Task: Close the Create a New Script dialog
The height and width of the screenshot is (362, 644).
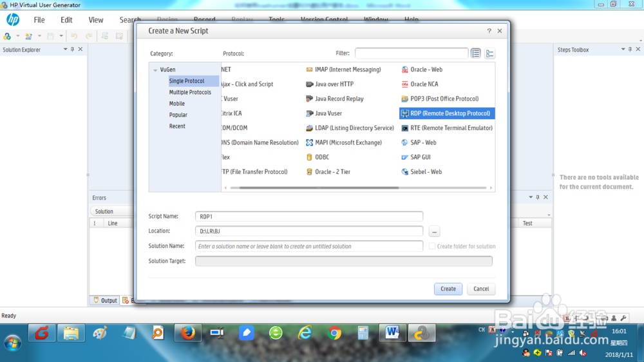Action: pos(500,31)
